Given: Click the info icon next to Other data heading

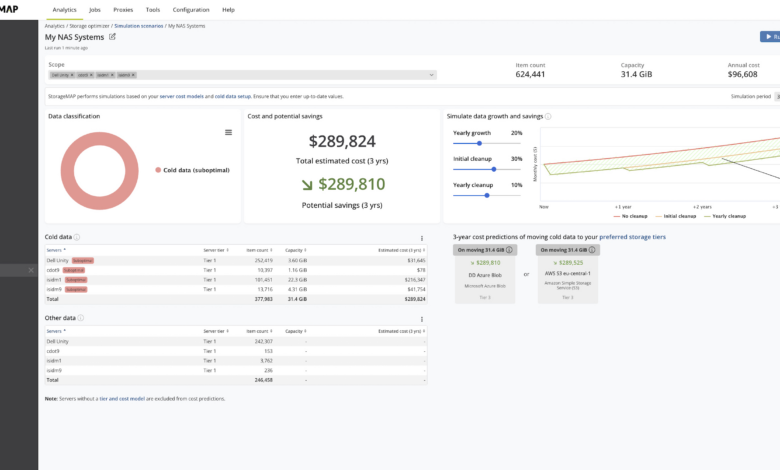Looking at the screenshot, I should coord(78,318).
